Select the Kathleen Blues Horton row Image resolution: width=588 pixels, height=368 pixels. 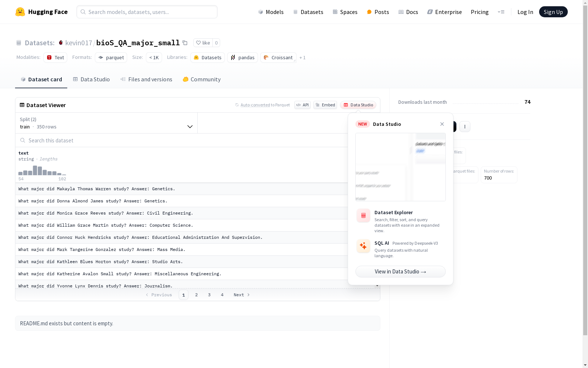(x=182, y=262)
